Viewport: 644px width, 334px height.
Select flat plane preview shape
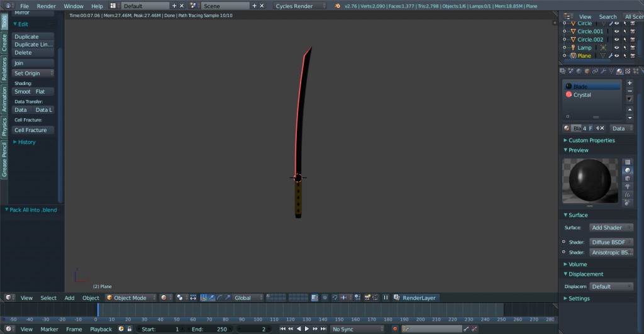tap(628, 162)
